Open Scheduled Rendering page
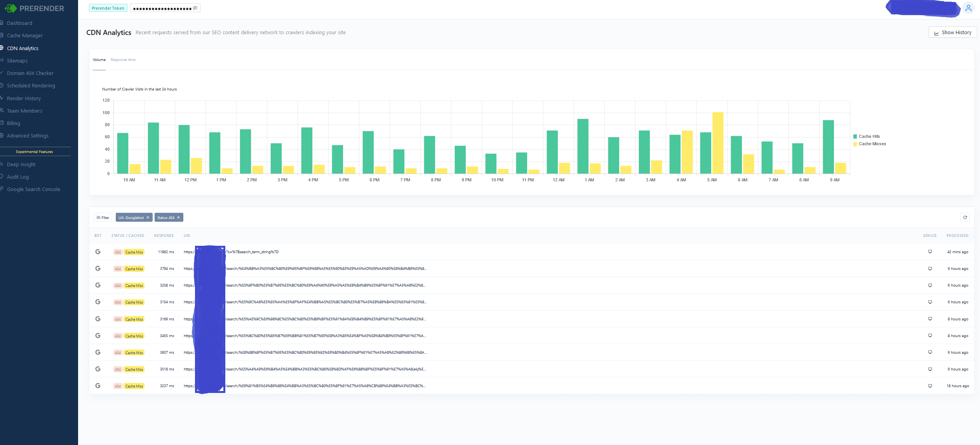 (x=31, y=85)
